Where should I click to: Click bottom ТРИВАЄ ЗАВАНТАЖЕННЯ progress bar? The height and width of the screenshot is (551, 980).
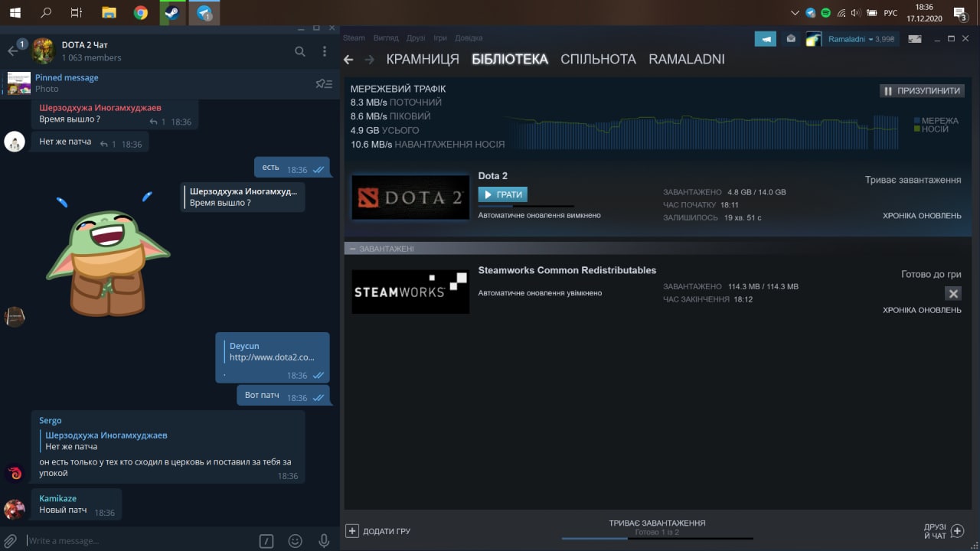tap(657, 538)
